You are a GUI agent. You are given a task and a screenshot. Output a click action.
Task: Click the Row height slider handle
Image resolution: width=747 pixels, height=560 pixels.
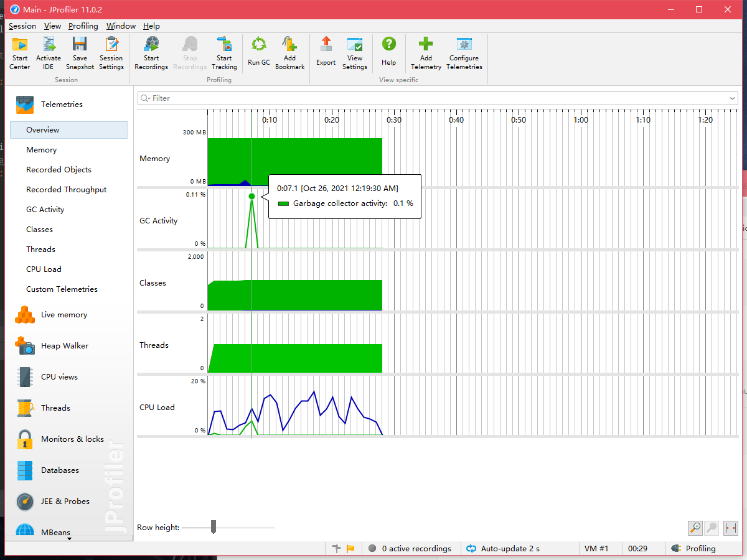[214, 527]
